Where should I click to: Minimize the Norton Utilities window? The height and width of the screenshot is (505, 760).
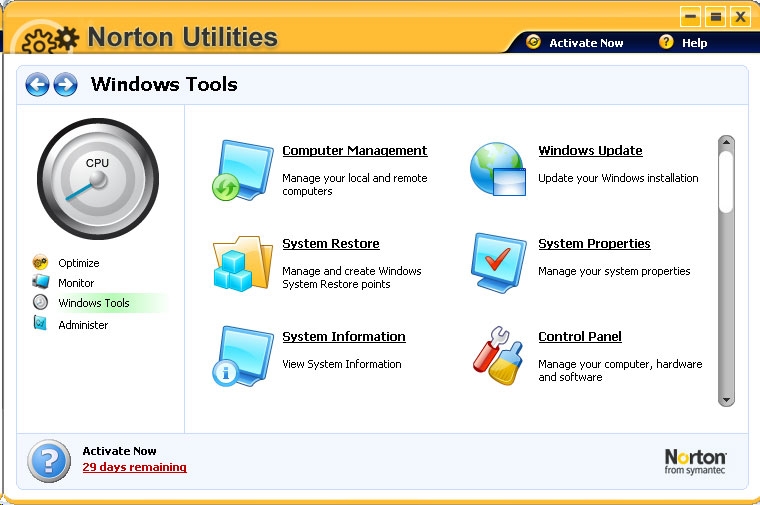690,16
